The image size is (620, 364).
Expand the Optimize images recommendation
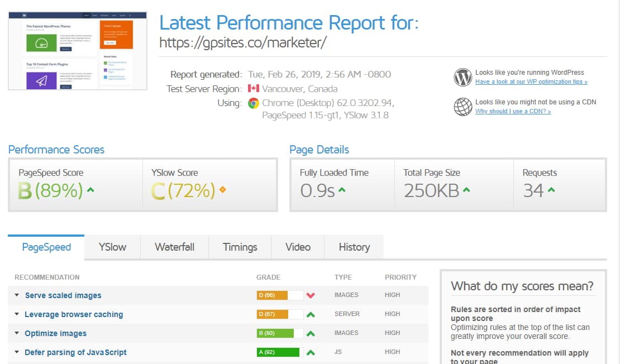[55, 333]
